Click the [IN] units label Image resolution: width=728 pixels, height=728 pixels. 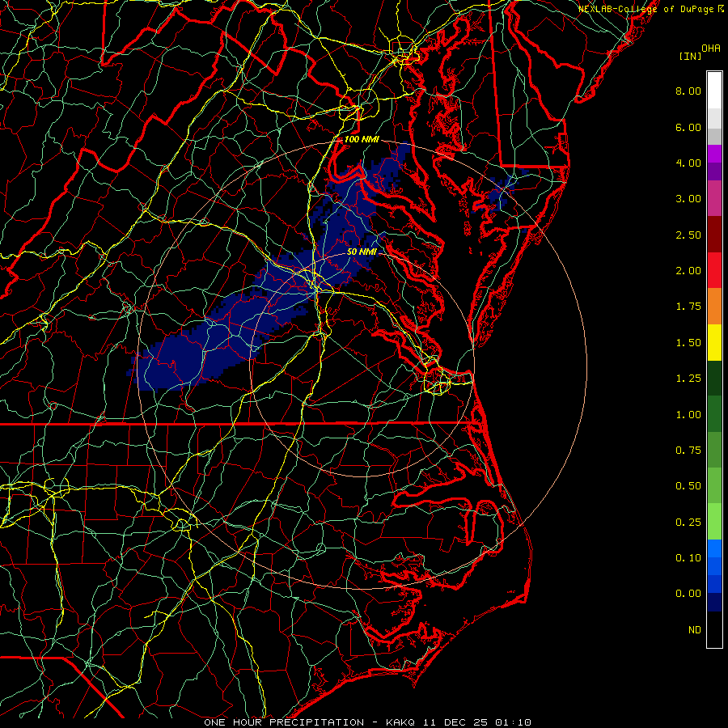[690, 56]
